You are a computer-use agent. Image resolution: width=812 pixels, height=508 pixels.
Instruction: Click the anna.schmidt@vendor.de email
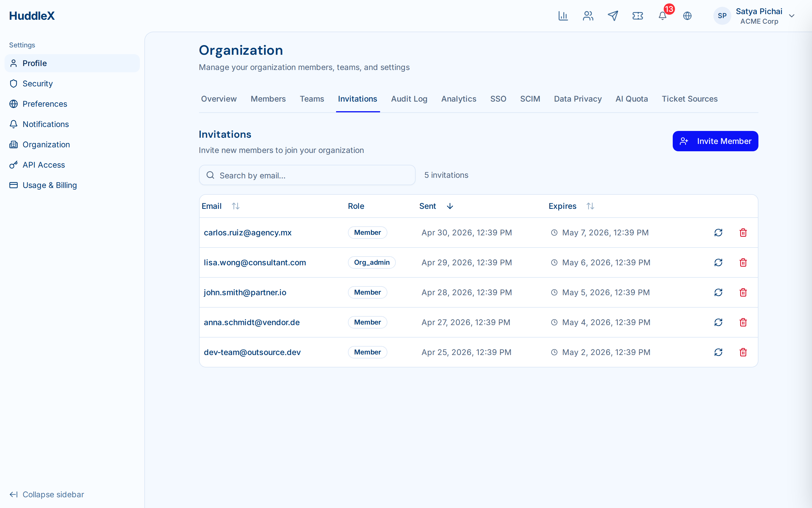click(252, 322)
